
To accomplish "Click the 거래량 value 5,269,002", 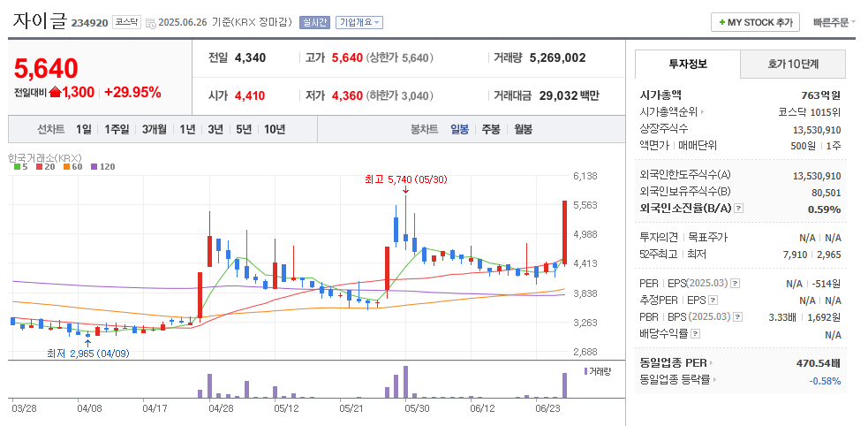I will tap(557, 57).
